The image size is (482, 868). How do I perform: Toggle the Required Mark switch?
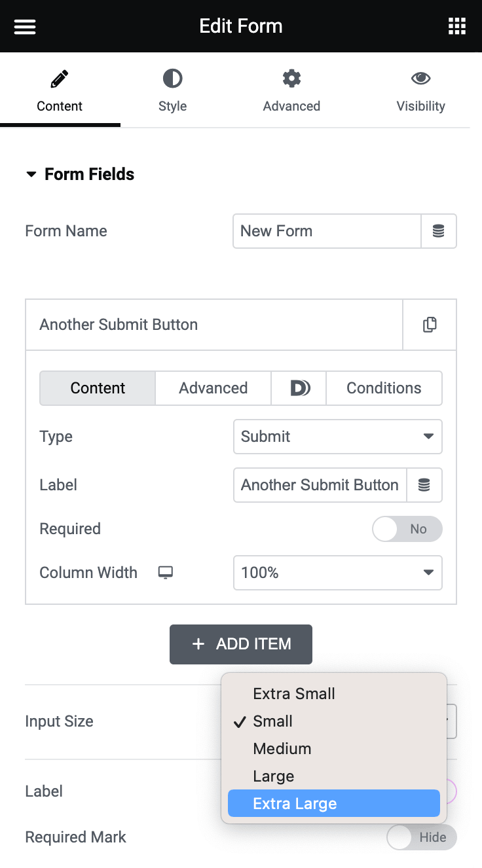tap(422, 837)
